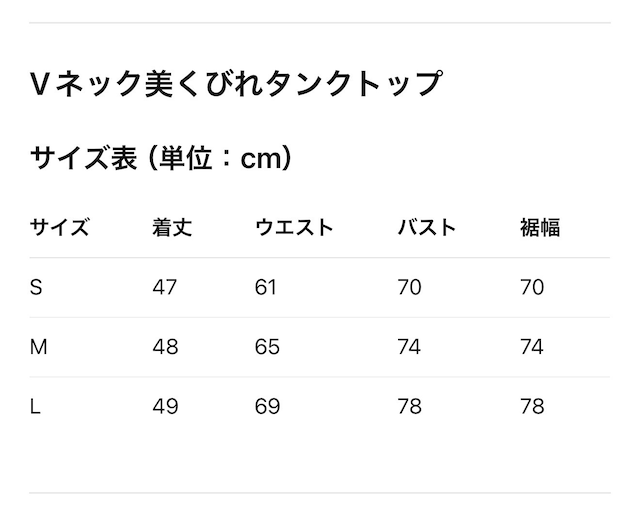Select the 裾幅 value 78 for size L

tap(532, 406)
